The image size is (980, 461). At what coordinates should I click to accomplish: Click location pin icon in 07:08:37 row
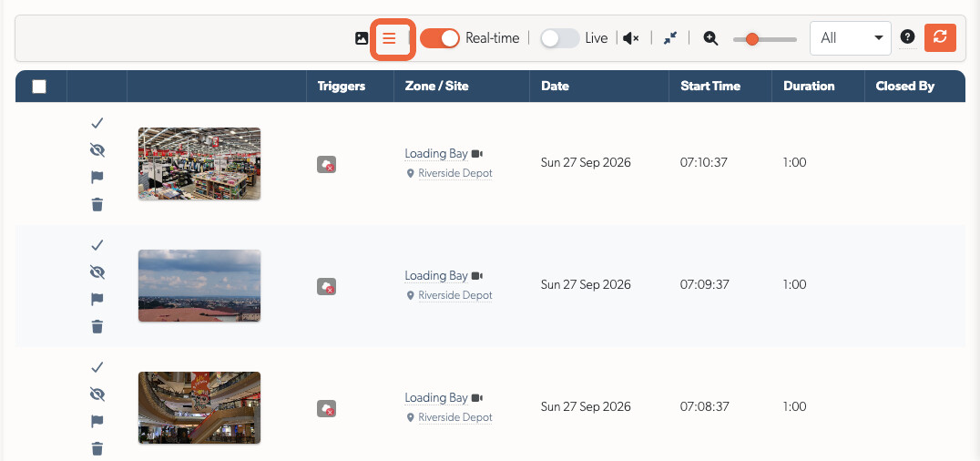(411, 417)
